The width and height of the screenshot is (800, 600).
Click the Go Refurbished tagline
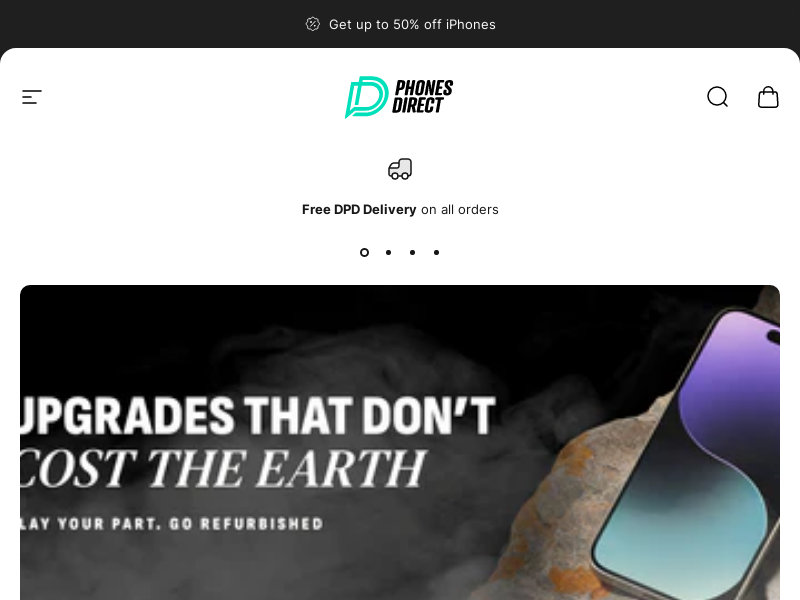(171, 524)
